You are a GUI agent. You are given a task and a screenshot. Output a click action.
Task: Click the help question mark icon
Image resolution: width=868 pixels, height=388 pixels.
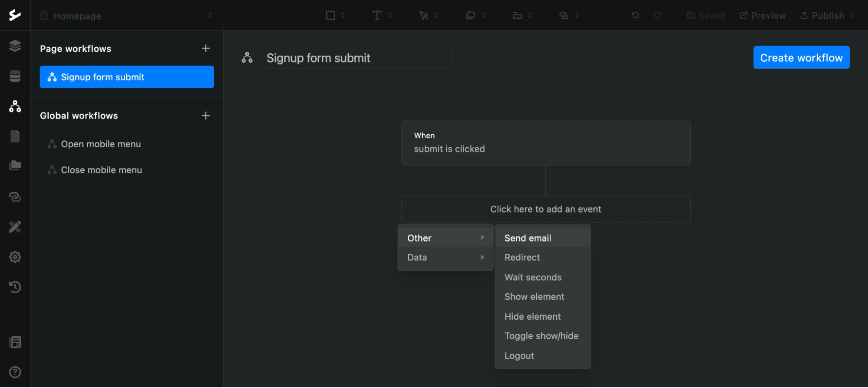click(15, 372)
